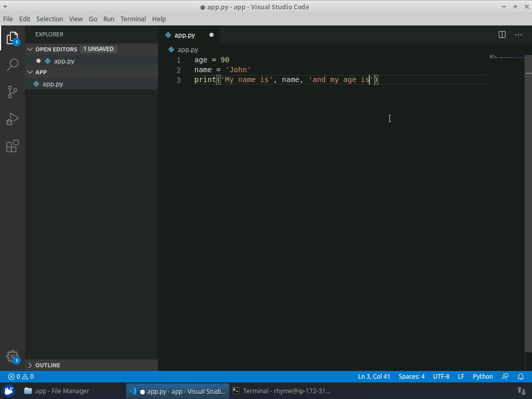Viewport: 532px width, 399px height.
Task: Open the Go menu
Action: 93,19
